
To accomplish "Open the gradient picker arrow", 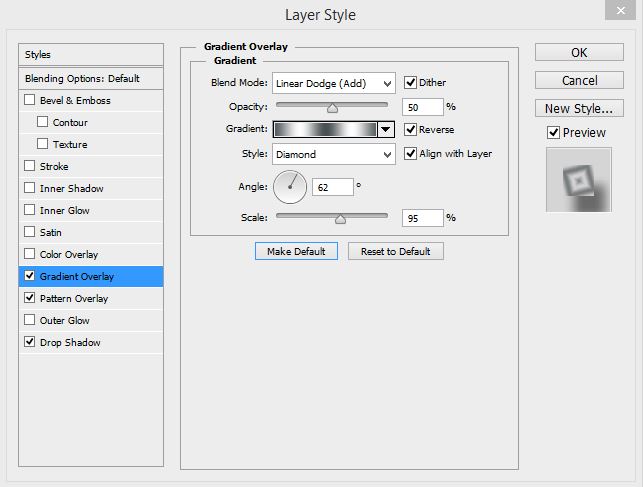I will [385, 130].
